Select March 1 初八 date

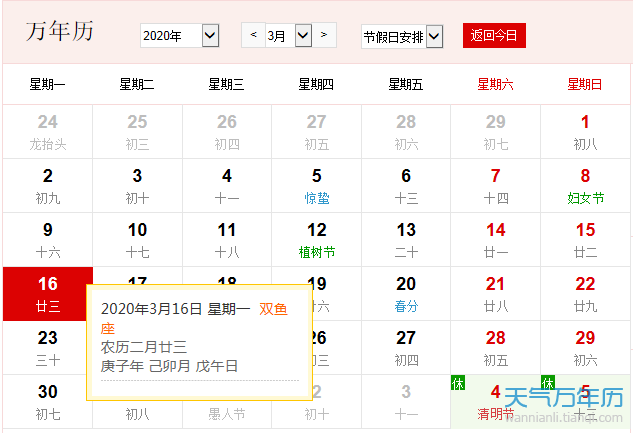pos(585,132)
